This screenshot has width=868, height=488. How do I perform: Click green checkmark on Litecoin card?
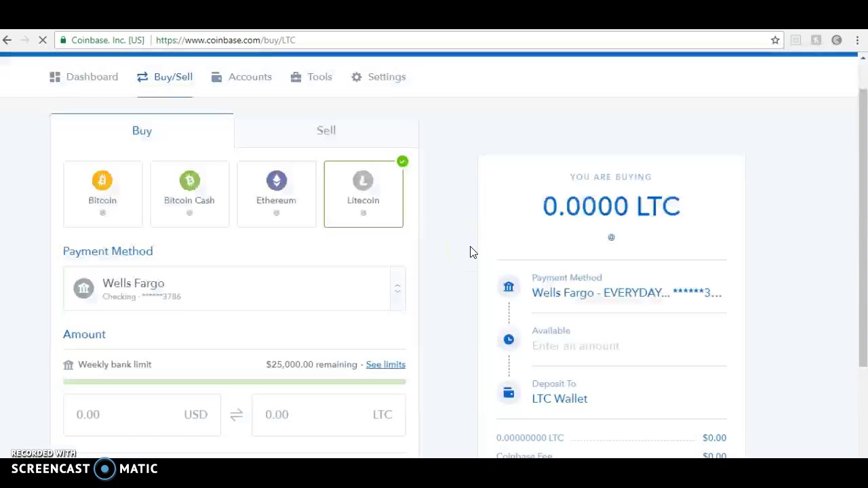point(402,161)
